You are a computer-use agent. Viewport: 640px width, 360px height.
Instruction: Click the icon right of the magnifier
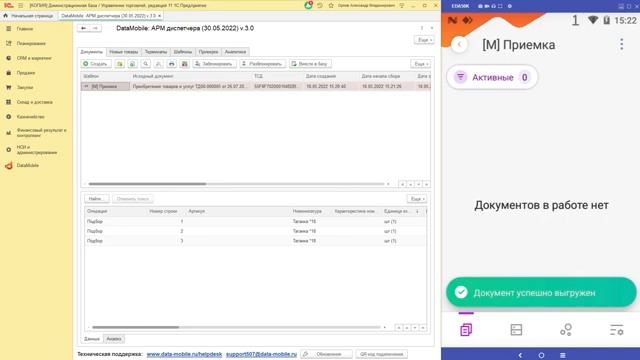pos(158,64)
